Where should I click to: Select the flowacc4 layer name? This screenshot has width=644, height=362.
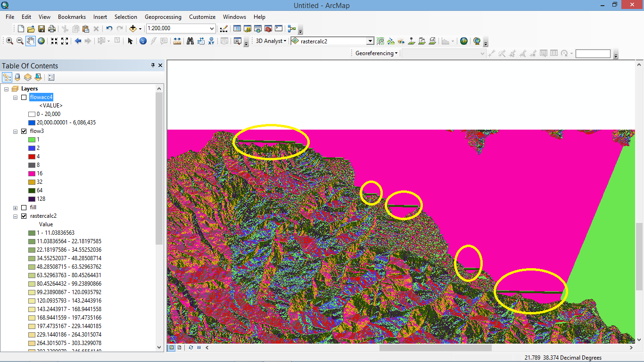(x=41, y=98)
